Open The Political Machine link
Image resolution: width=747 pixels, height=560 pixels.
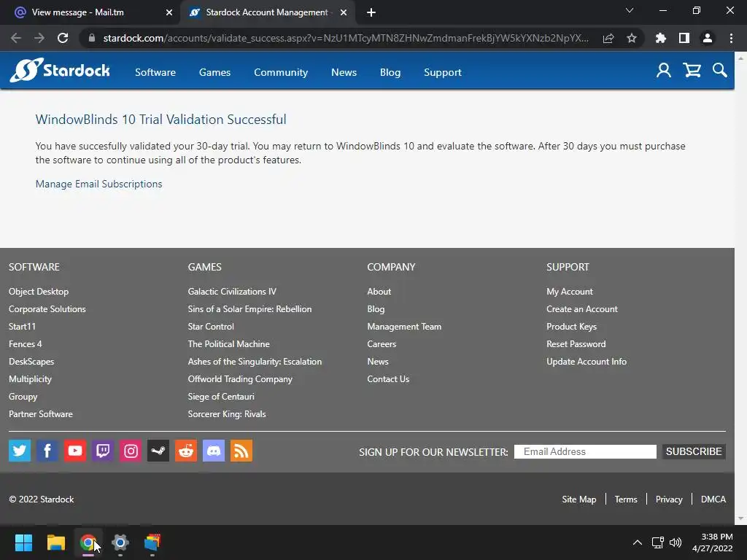click(x=228, y=344)
